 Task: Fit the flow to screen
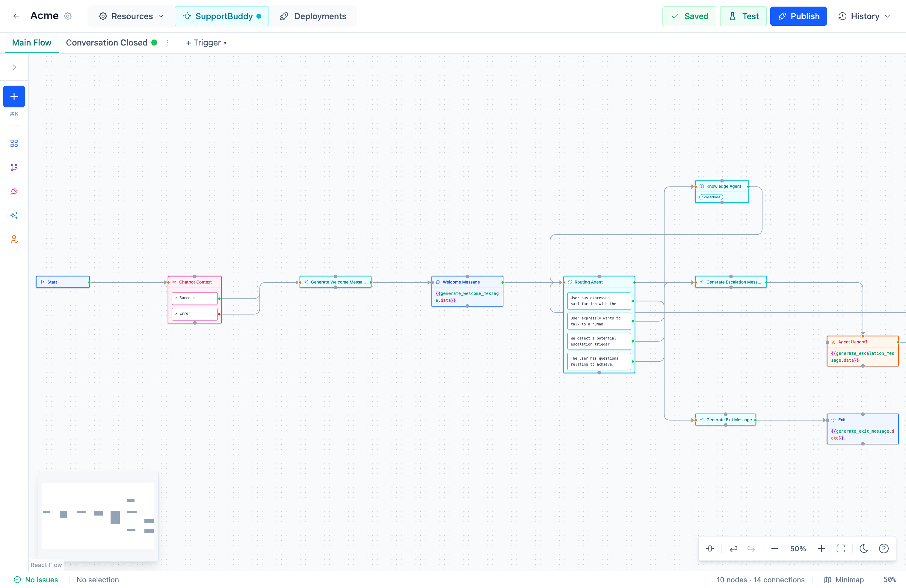[x=840, y=548]
